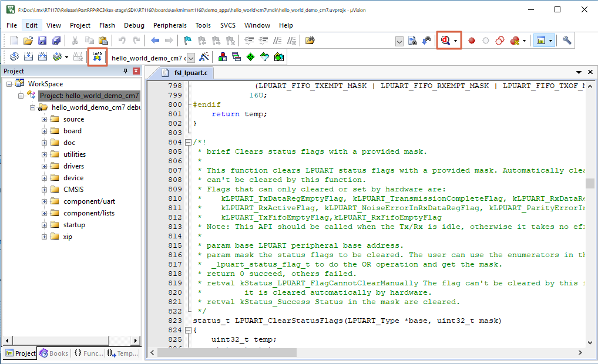Start/Stop Debug Session icon
Screen dimensions: 598x364
[x=445, y=41]
